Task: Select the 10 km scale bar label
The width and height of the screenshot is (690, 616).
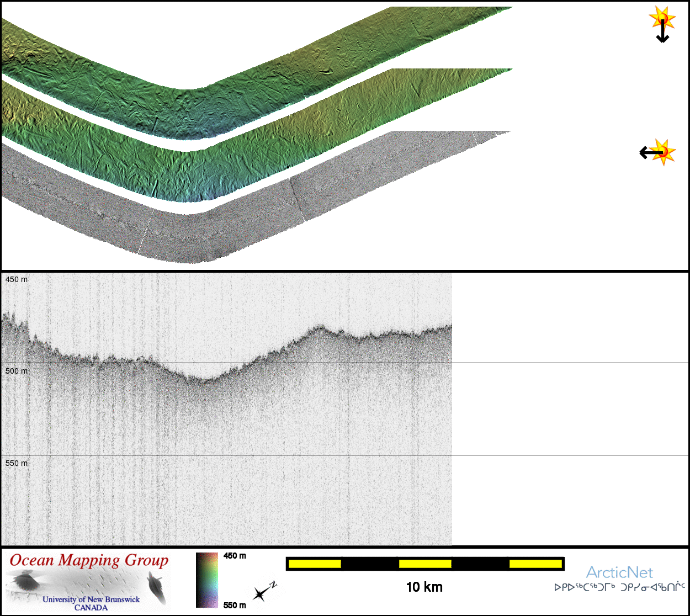Action: tap(424, 587)
